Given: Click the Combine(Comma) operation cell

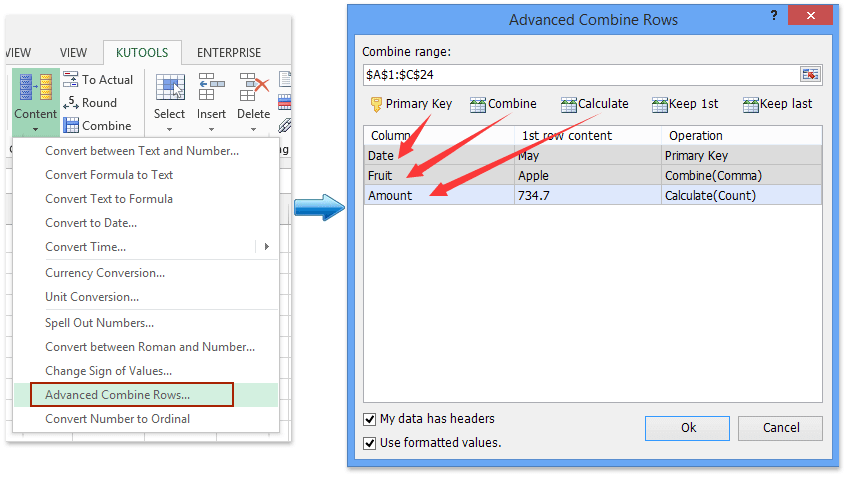Looking at the screenshot, I should point(742,175).
